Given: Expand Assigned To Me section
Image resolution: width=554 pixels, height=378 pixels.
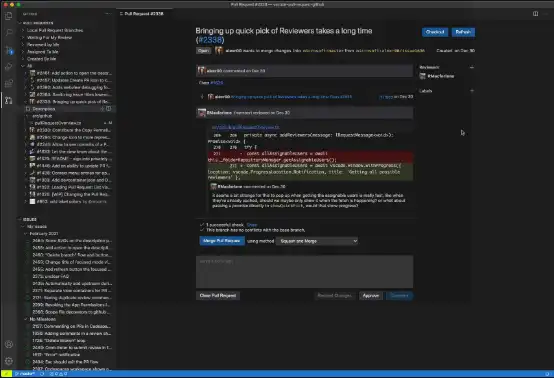Looking at the screenshot, I should point(43,52).
